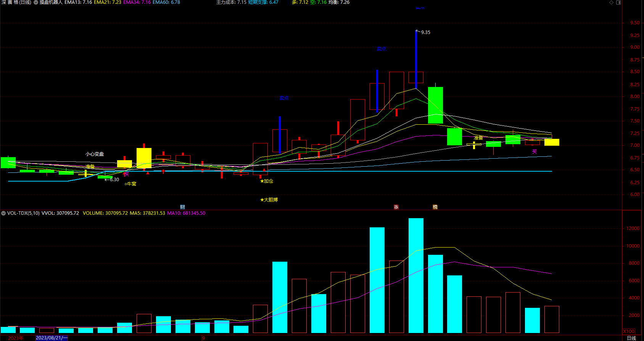Click the 2023年 year marker on time axis
Image resolution: width=644 pixels, height=341 pixels.
click(16, 338)
